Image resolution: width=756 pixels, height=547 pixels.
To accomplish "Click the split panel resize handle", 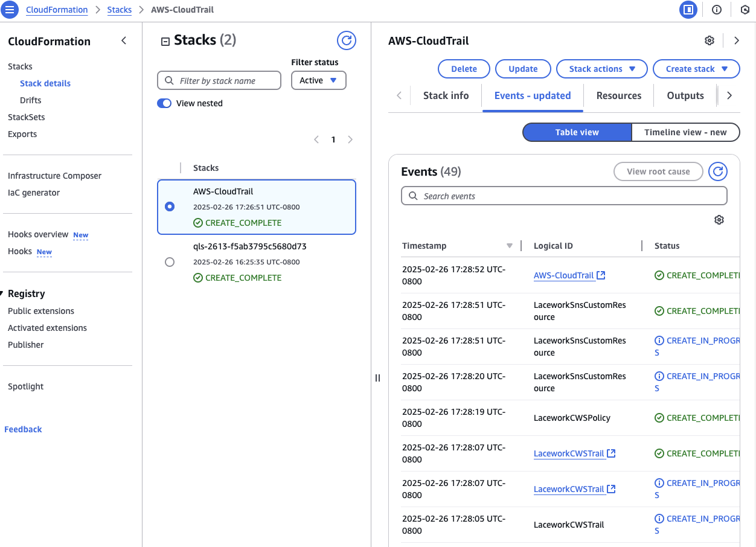I will [x=377, y=378].
